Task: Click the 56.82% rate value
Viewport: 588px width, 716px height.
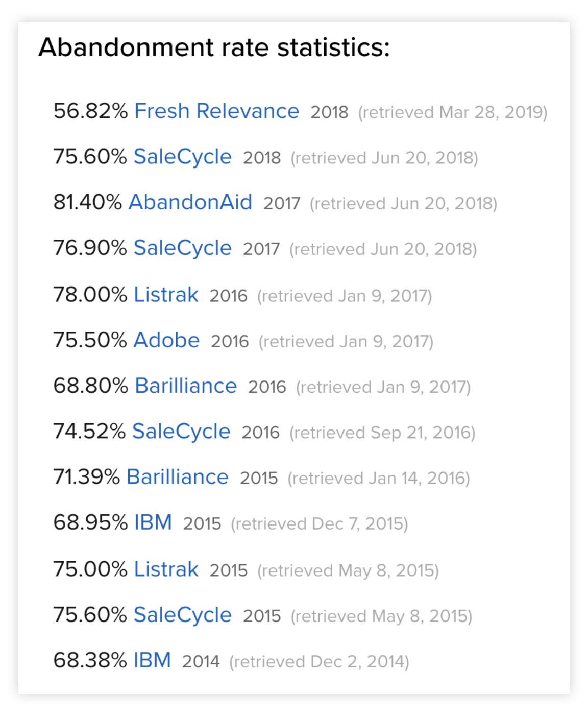Action: tap(90, 111)
